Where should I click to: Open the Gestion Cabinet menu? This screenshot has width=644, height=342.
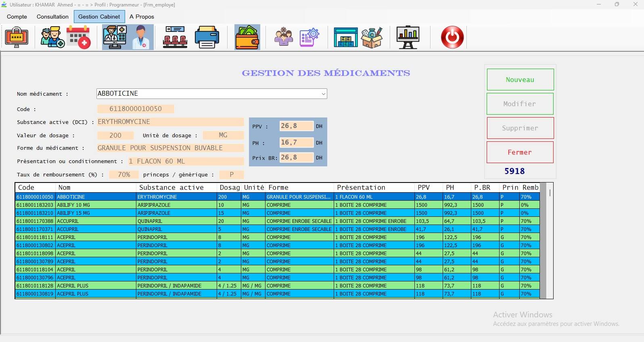[x=99, y=17]
